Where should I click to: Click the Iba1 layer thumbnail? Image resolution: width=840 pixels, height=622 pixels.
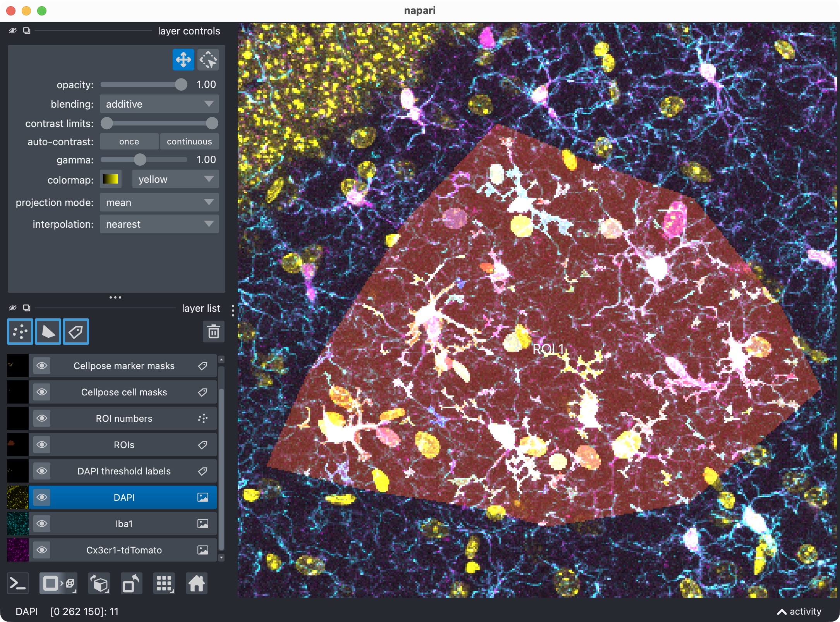point(18,524)
